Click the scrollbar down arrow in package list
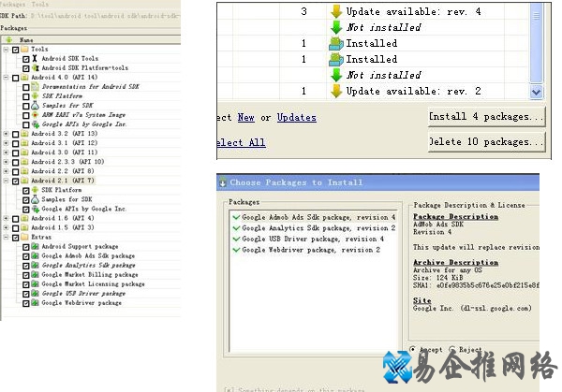The width and height of the screenshot is (562, 392). [536, 92]
